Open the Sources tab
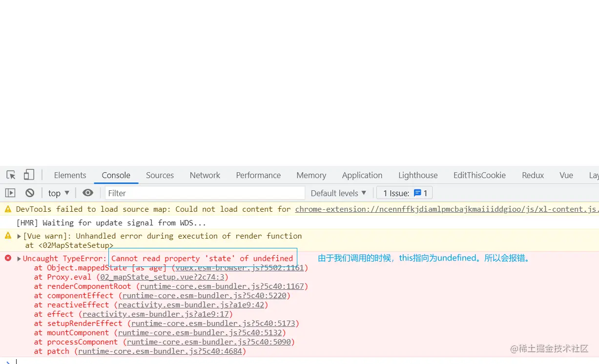This screenshot has width=599, height=364. [160, 175]
